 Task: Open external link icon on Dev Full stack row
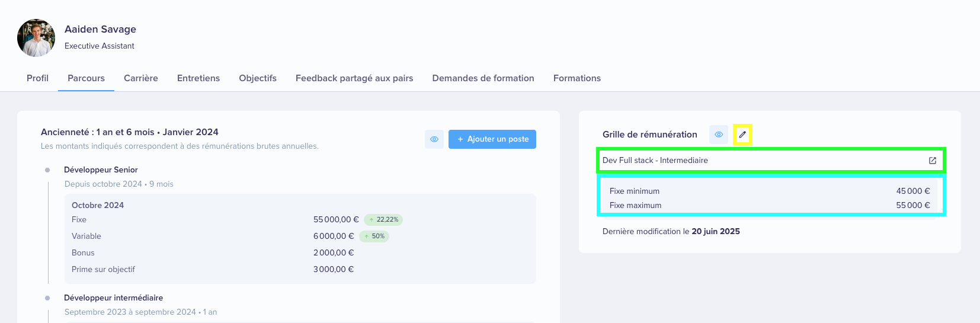click(933, 161)
